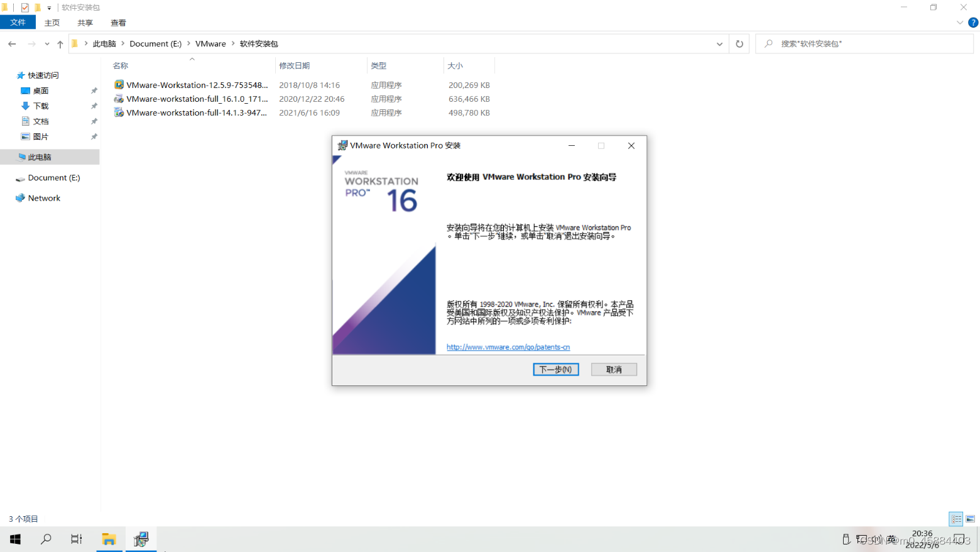Open Pictures (图片) in quick access
980x552 pixels.
(x=41, y=136)
